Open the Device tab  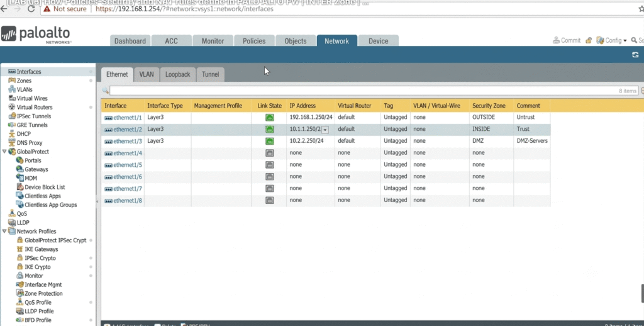[378, 41]
